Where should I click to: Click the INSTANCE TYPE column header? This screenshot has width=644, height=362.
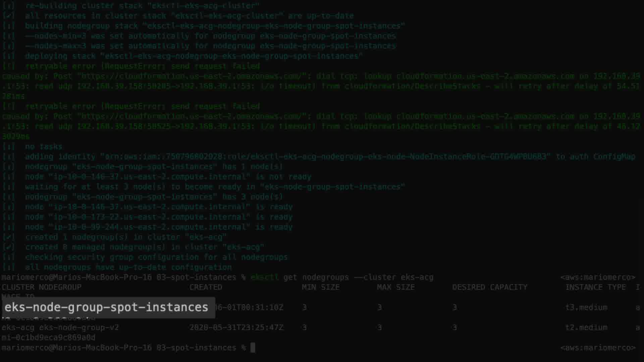point(595,287)
